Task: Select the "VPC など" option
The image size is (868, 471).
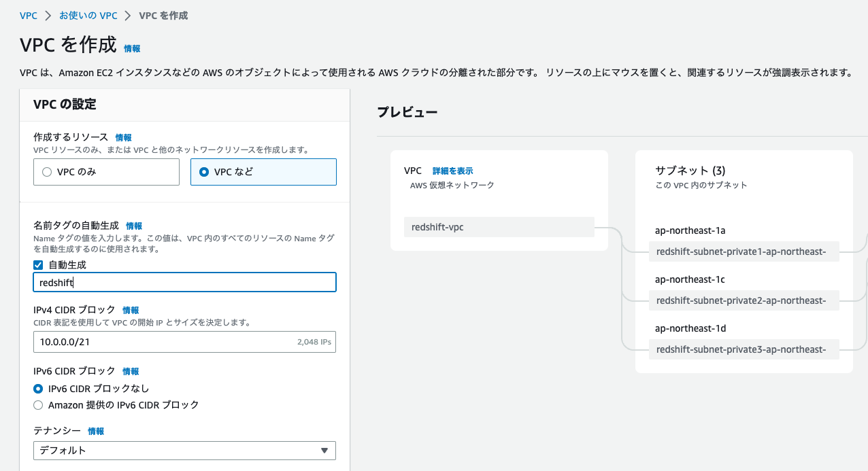Action: pyautogui.click(x=205, y=172)
